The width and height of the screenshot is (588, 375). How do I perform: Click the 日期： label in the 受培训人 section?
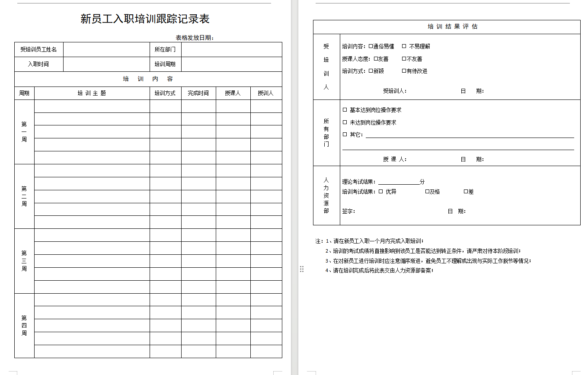tap(472, 91)
